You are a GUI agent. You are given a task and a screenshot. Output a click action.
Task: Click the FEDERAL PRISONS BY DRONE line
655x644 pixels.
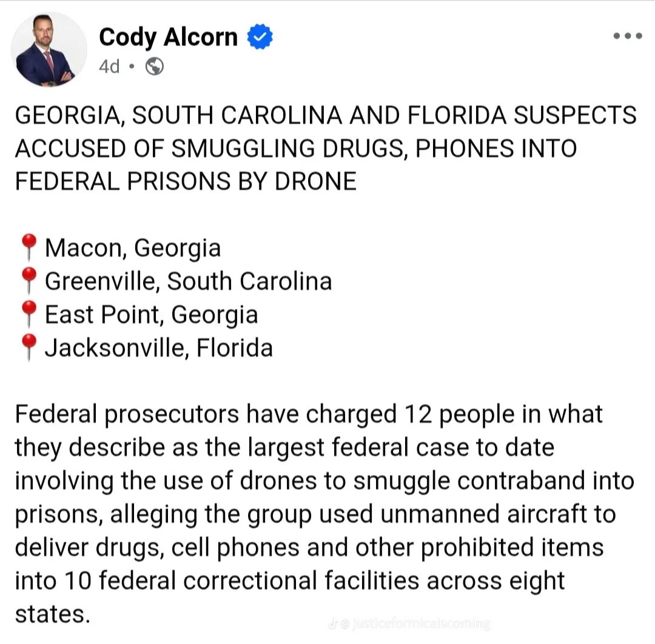point(186,181)
